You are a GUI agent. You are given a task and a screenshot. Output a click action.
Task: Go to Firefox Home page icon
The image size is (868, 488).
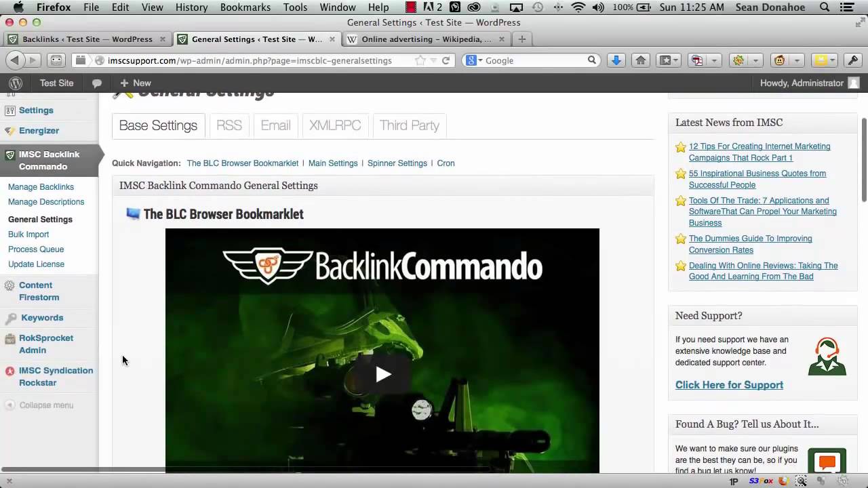[x=640, y=60]
